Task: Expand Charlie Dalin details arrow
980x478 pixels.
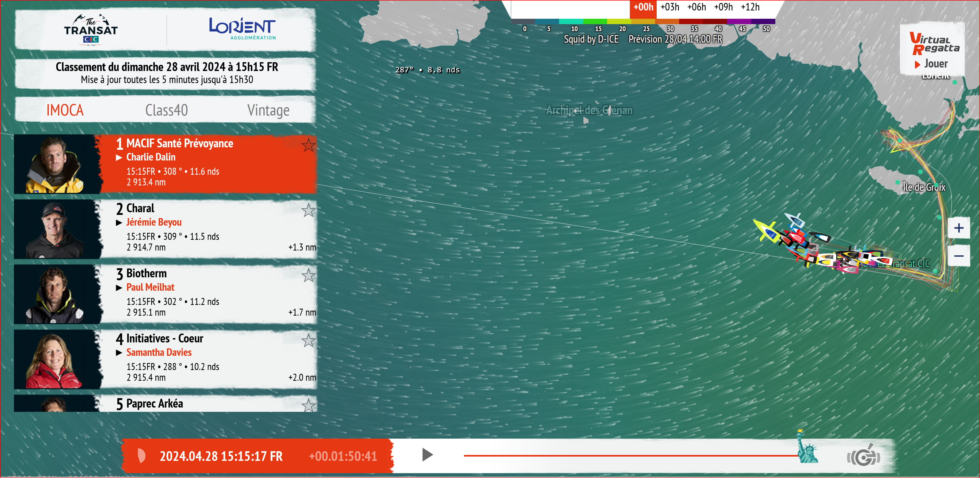Action: coord(119,158)
